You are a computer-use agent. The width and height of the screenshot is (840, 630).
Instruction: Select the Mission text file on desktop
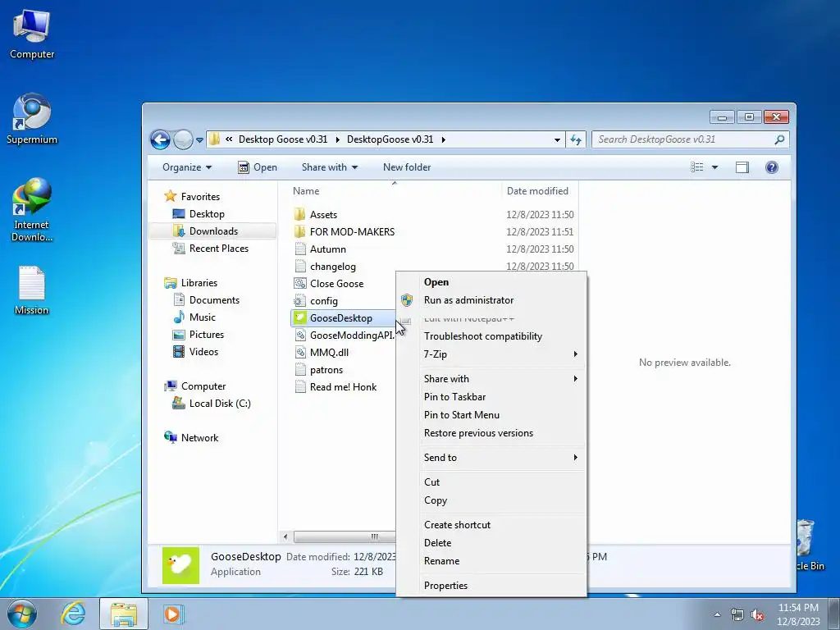(x=32, y=290)
